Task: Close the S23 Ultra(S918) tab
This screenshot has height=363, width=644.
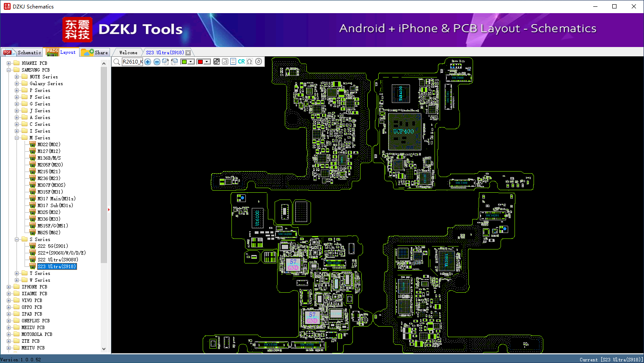Action: 188,53
